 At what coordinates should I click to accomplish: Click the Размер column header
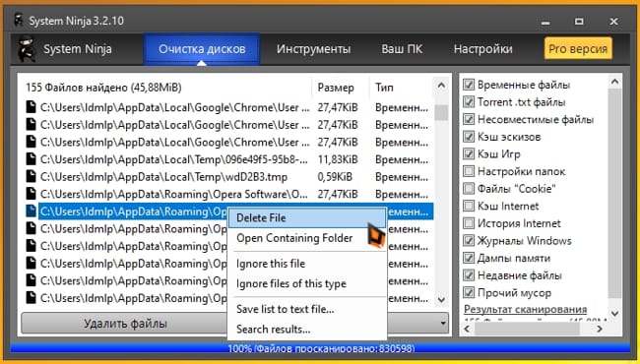(x=341, y=88)
